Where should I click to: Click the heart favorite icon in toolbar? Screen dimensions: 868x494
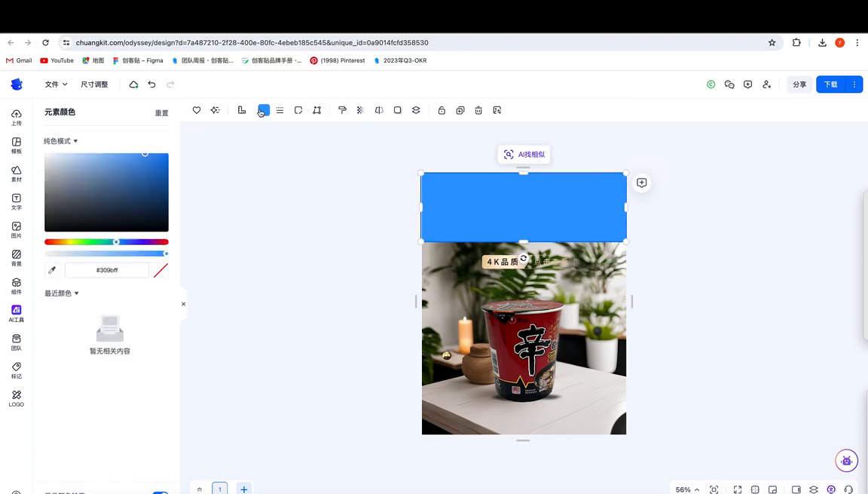pyautogui.click(x=197, y=110)
